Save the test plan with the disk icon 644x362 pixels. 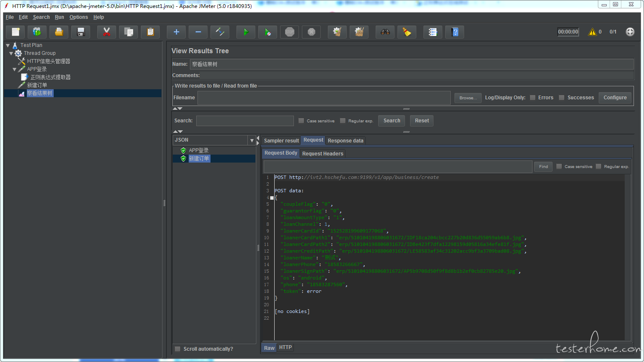pyautogui.click(x=81, y=32)
